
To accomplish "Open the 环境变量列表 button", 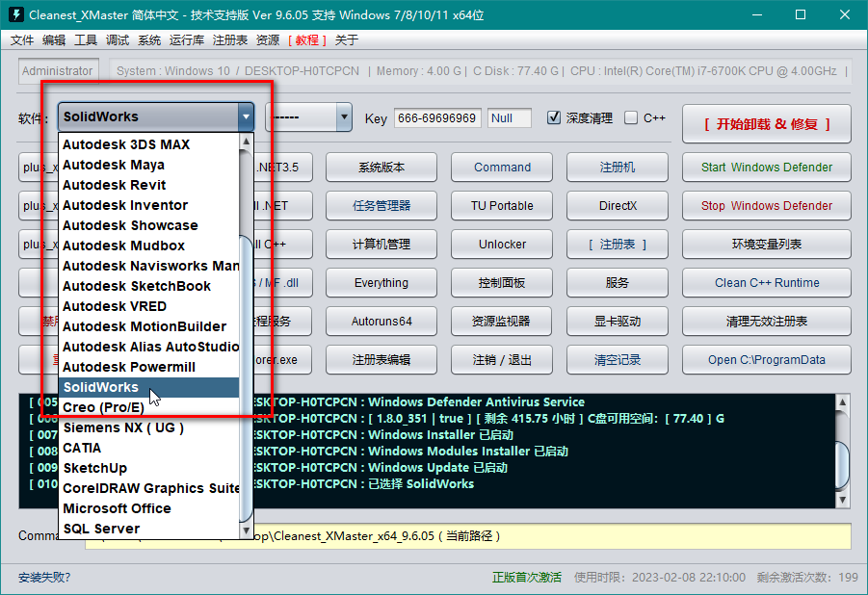I will [x=767, y=245].
